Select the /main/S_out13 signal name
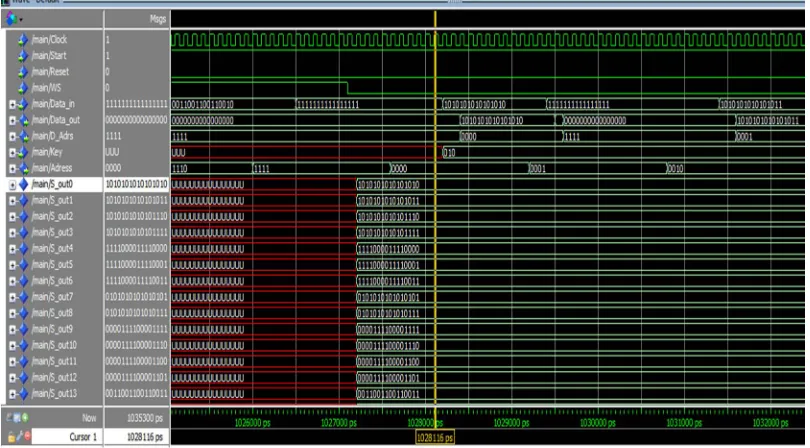The width and height of the screenshot is (810, 448). pos(54,394)
